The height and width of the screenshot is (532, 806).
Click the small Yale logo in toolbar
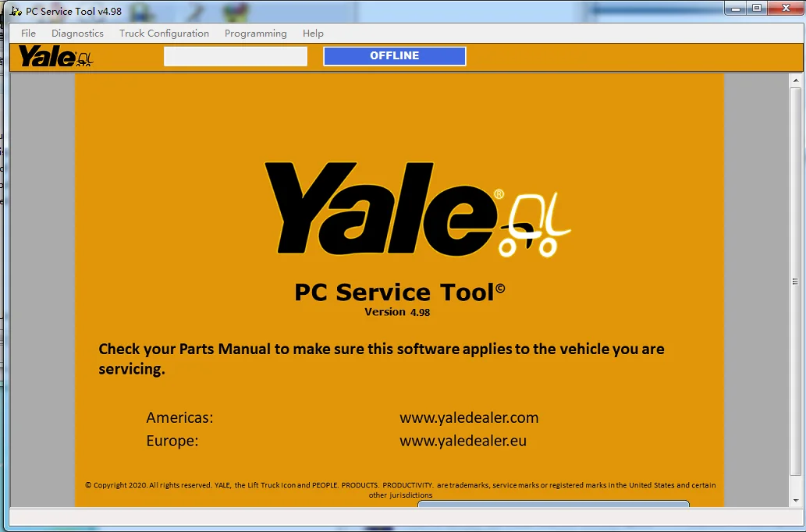55,56
